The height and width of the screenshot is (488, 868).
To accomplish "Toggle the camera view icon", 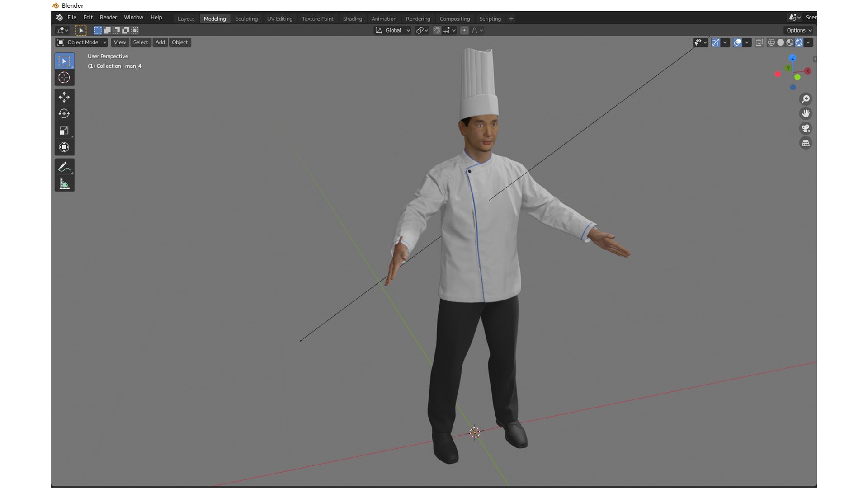I will tap(806, 128).
